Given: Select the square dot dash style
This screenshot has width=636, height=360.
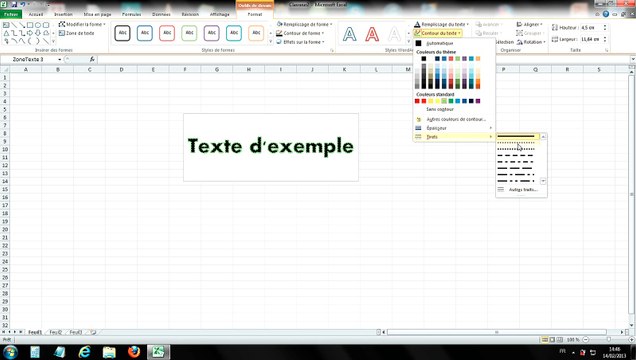Looking at the screenshot, I should (518, 149).
